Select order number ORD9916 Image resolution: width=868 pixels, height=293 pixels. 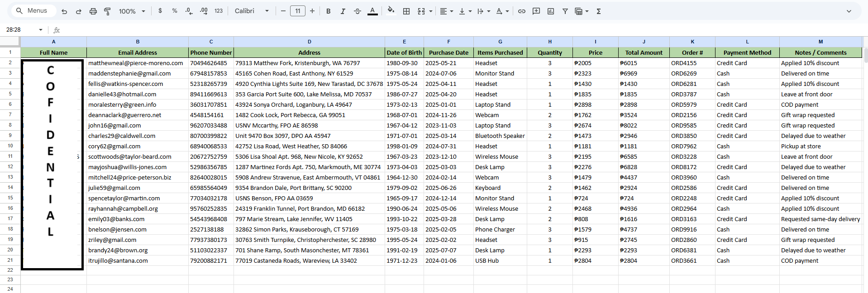pyautogui.click(x=692, y=230)
